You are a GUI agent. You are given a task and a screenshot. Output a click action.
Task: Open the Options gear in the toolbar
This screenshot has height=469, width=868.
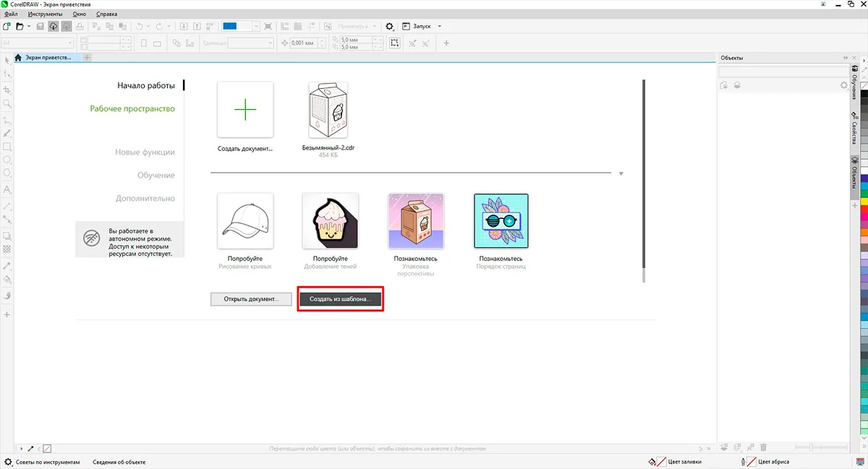point(389,26)
